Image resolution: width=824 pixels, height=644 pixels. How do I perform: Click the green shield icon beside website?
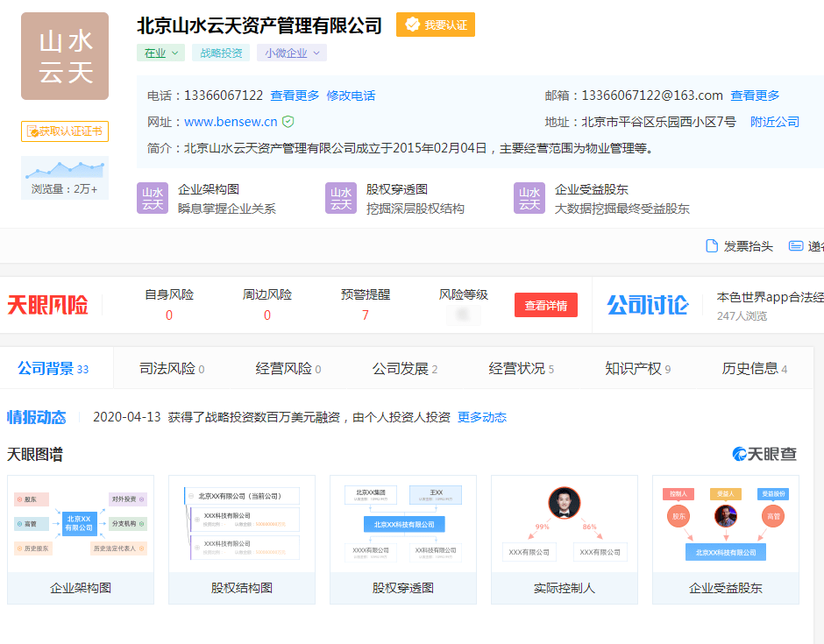point(288,122)
